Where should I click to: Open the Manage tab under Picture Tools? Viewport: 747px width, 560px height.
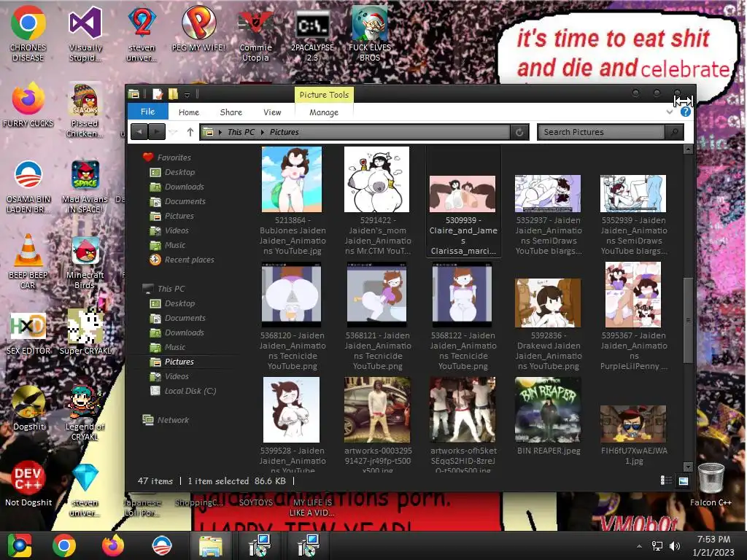point(324,112)
